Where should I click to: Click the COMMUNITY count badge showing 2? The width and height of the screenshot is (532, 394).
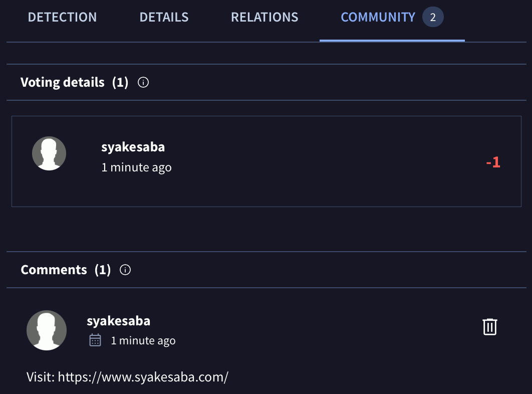point(433,17)
